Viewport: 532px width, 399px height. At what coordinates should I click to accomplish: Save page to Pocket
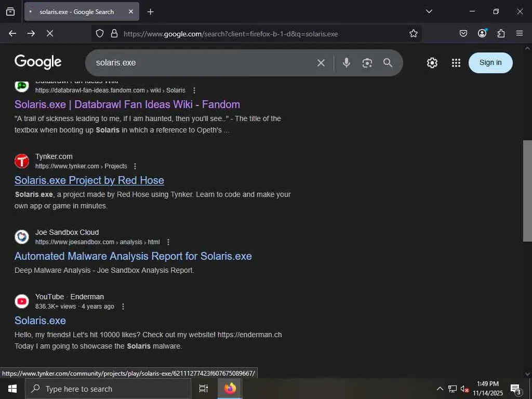[463, 33]
